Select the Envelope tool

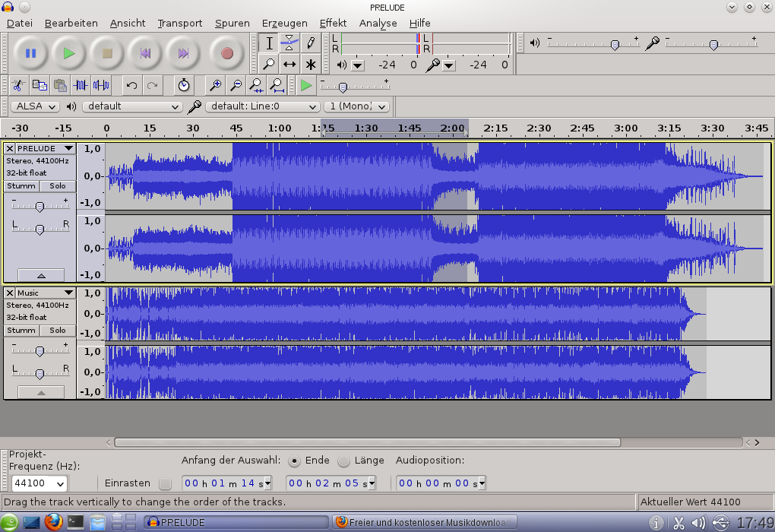point(289,43)
